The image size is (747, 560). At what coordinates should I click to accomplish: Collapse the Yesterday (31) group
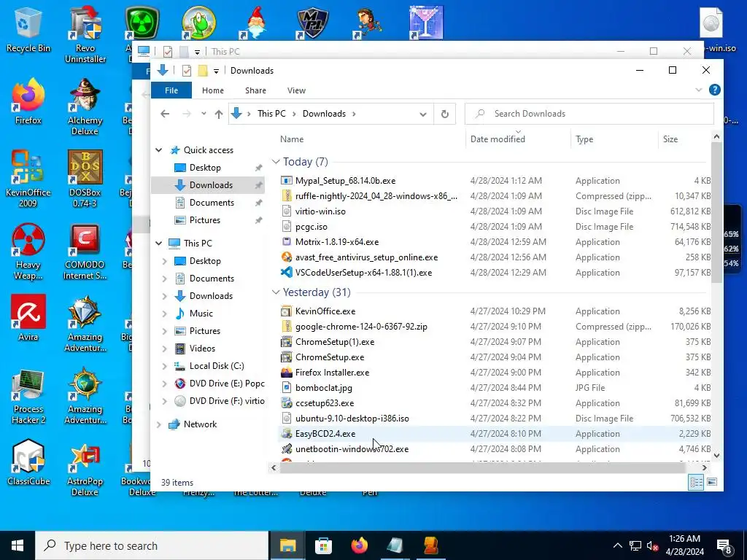(276, 292)
